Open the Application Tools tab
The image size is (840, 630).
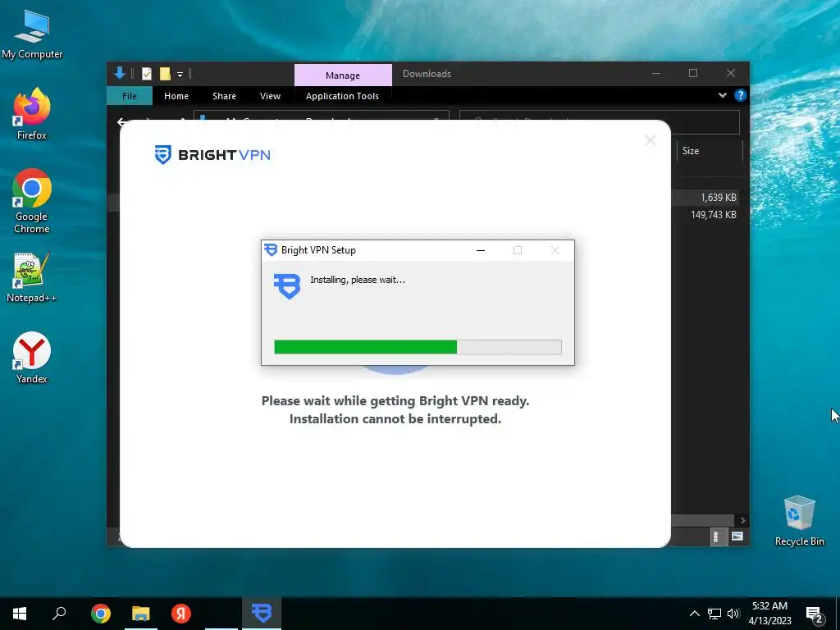tap(342, 96)
